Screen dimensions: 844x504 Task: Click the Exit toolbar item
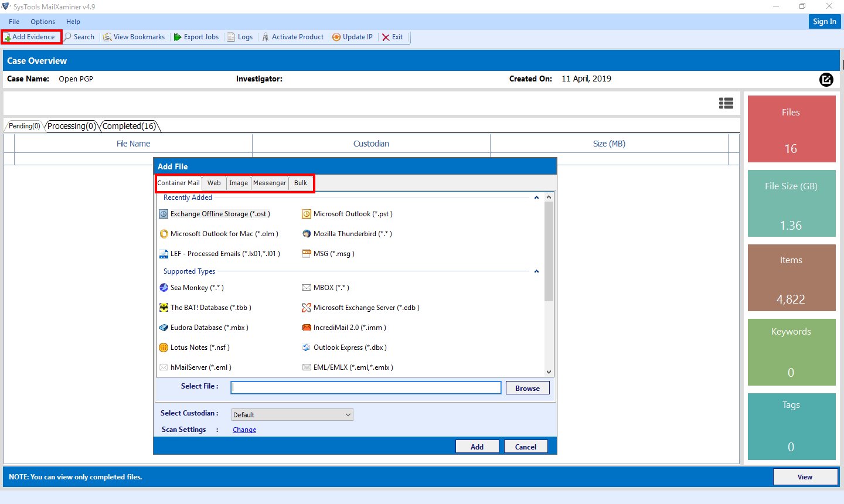393,37
